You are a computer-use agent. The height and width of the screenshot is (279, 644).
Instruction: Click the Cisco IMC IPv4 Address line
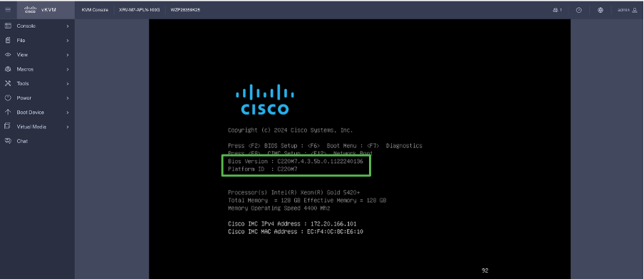(x=292, y=223)
